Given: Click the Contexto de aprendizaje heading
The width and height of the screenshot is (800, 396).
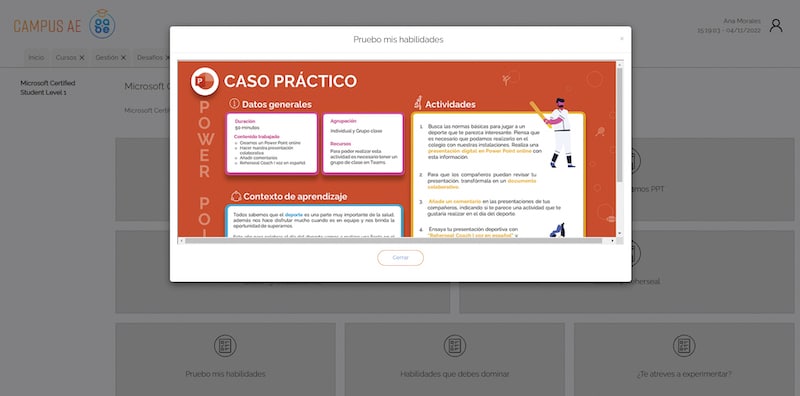Looking at the screenshot, I should (x=295, y=196).
